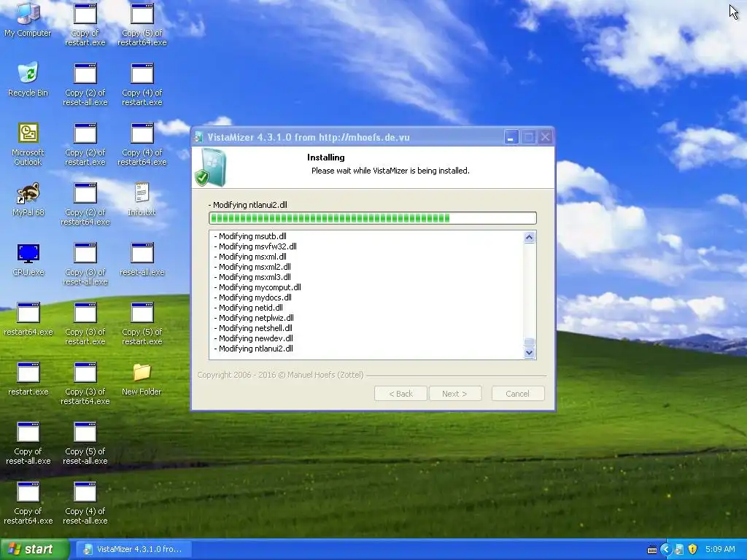Click the log list scrollbar thumb

coord(530,342)
